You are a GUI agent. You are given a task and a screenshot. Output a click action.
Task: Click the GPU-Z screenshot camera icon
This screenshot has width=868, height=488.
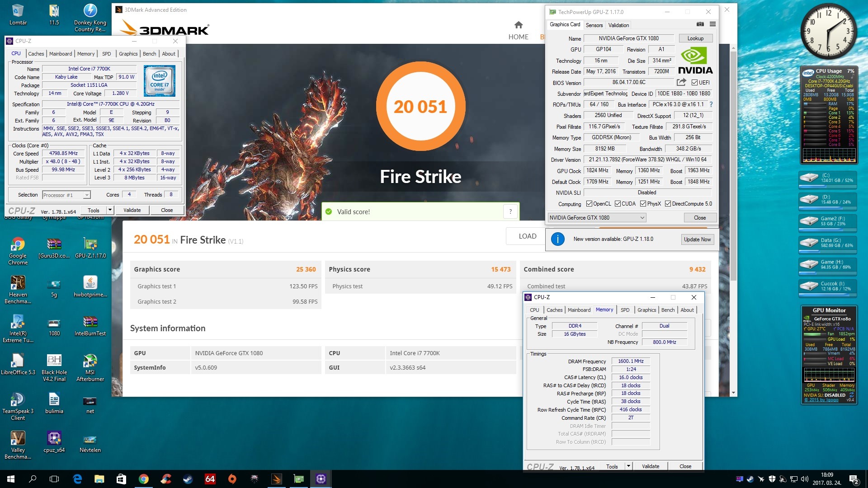coord(700,24)
